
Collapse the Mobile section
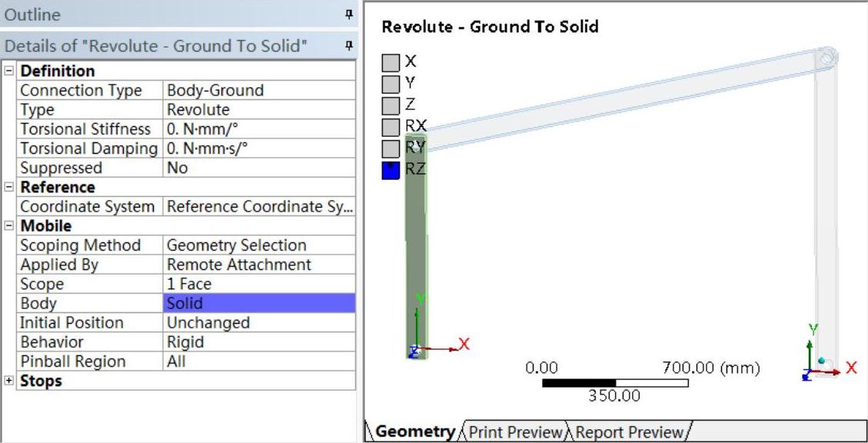[x=8, y=226]
